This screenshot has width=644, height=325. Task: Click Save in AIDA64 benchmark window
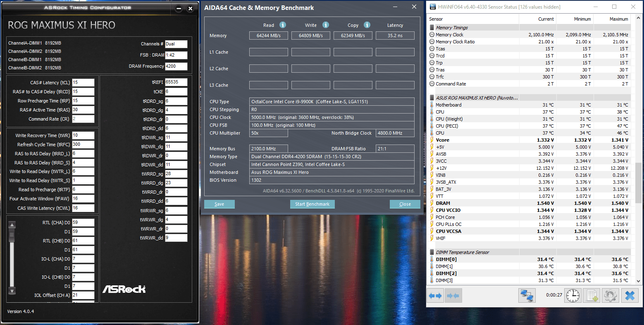tap(219, 204)
